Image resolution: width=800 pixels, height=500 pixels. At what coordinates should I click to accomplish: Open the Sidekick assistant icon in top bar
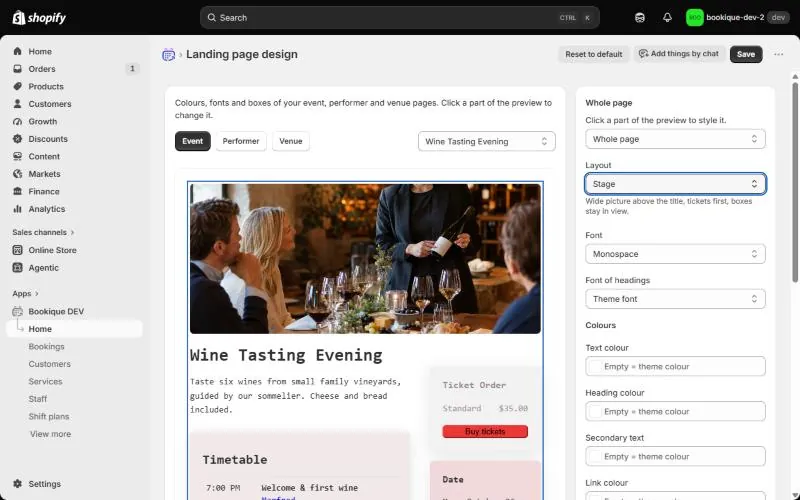point(640,18)
